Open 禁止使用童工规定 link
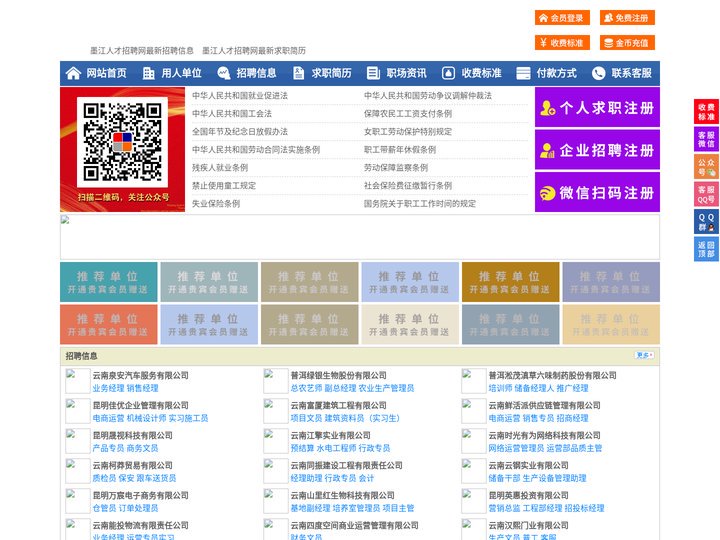 (x=224, y=186)
